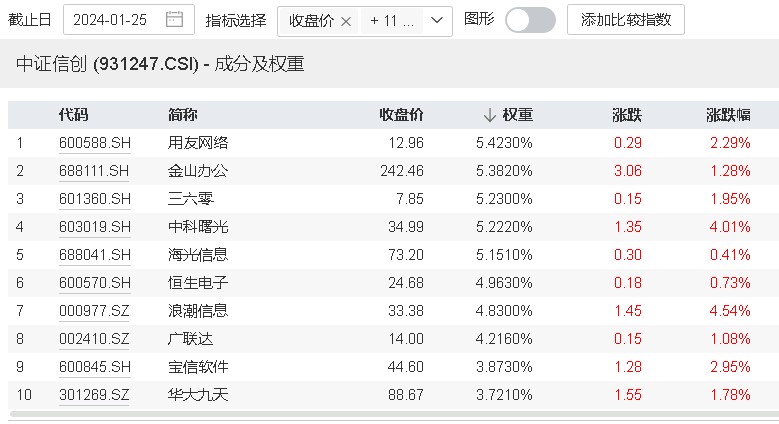Edit the 截止日 date field 2024-01-25
This screenshot has width=779, height=424.
[129, 20]
